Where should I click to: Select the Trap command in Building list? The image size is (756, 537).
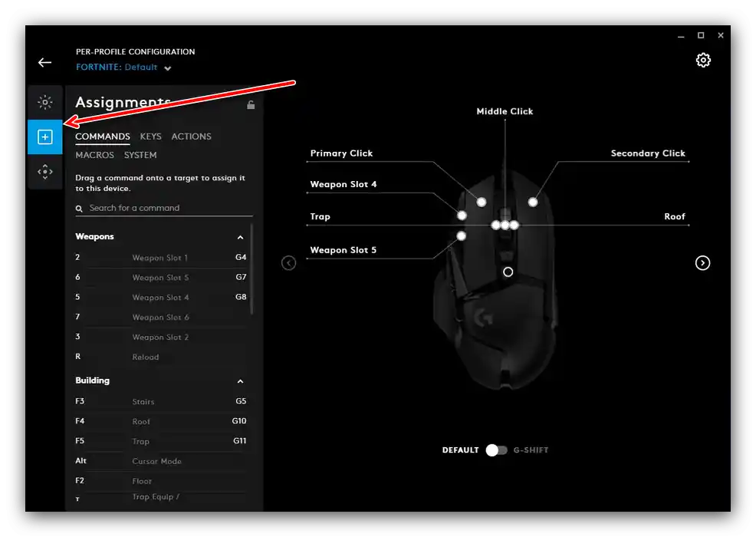click(x=160, y=441)
